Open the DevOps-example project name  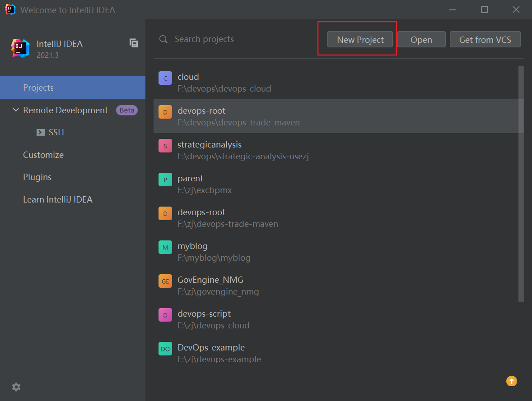(x=211, y=347)
